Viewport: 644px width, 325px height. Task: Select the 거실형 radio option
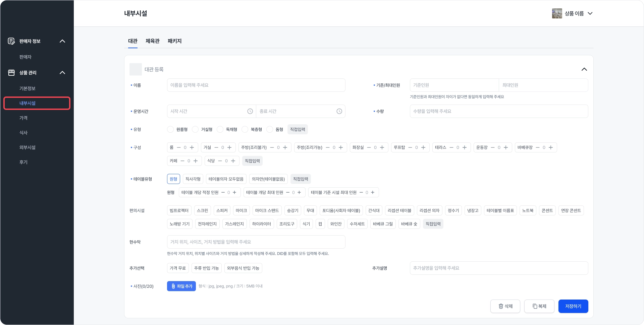coord(195,129)
